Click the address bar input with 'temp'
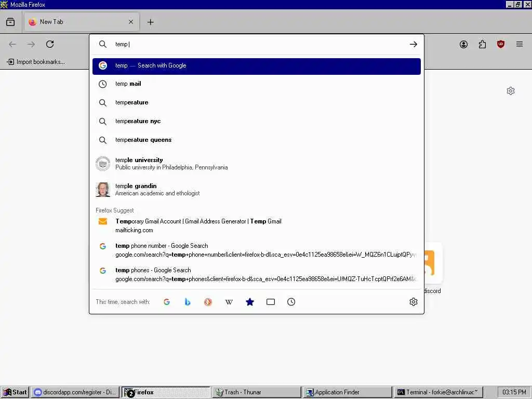The image size is (532, 399). click(x=258, y=44)
